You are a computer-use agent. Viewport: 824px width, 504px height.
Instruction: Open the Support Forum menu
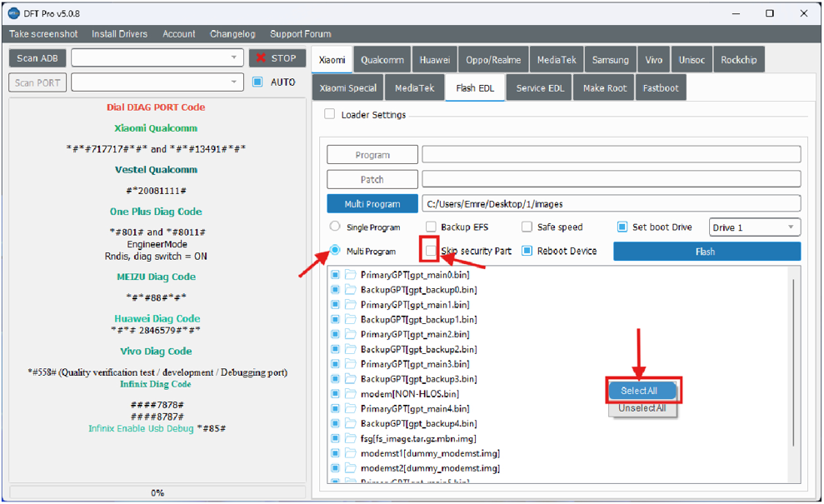click(x=300, y=33)
